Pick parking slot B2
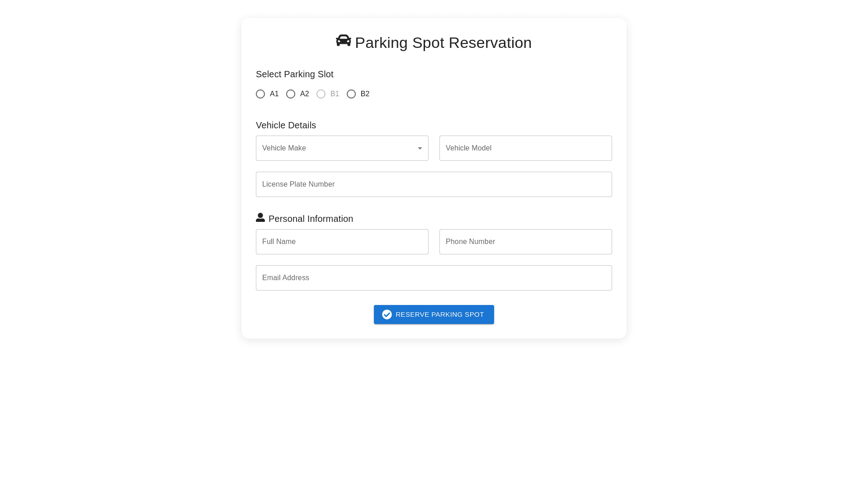Viewport: 868px width, 488px height. pos(351,94)
